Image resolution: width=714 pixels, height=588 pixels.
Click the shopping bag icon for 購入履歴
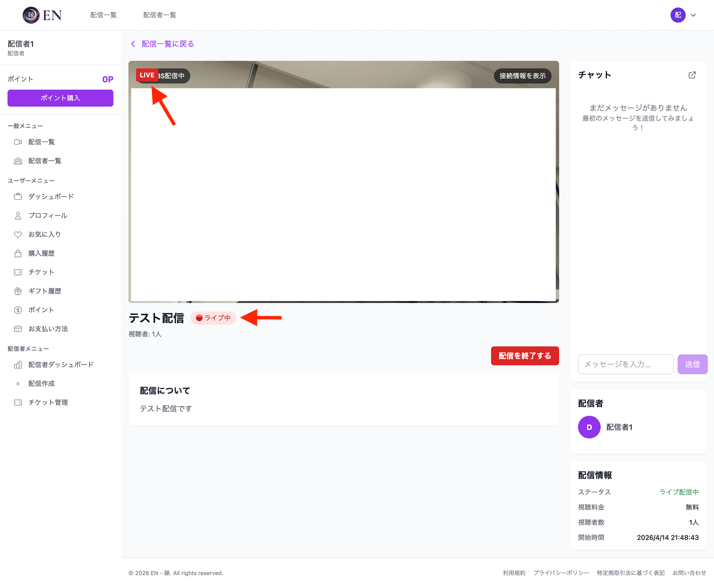(x=18, y=253)
